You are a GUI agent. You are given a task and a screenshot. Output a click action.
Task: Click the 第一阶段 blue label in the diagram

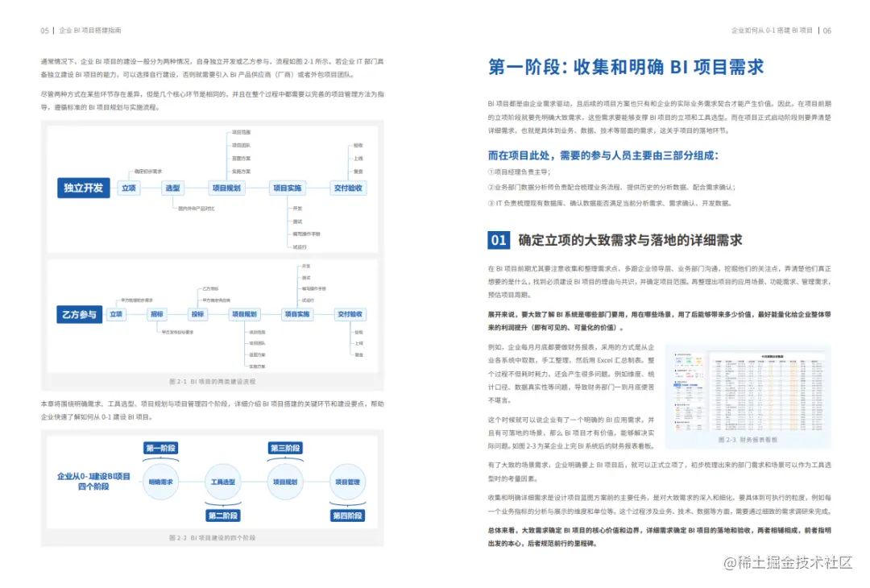click(x=161, y=448)
